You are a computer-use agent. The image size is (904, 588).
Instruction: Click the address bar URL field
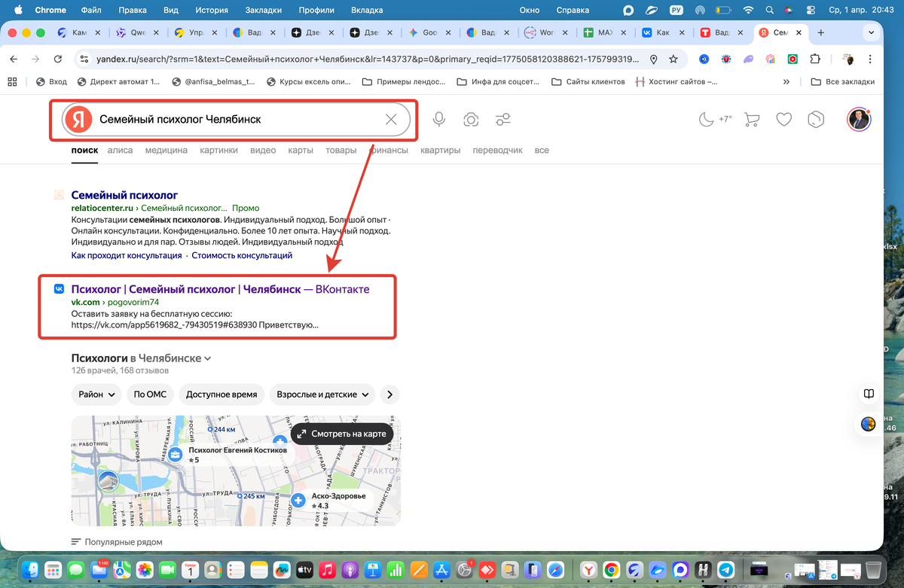coord(369,59)
